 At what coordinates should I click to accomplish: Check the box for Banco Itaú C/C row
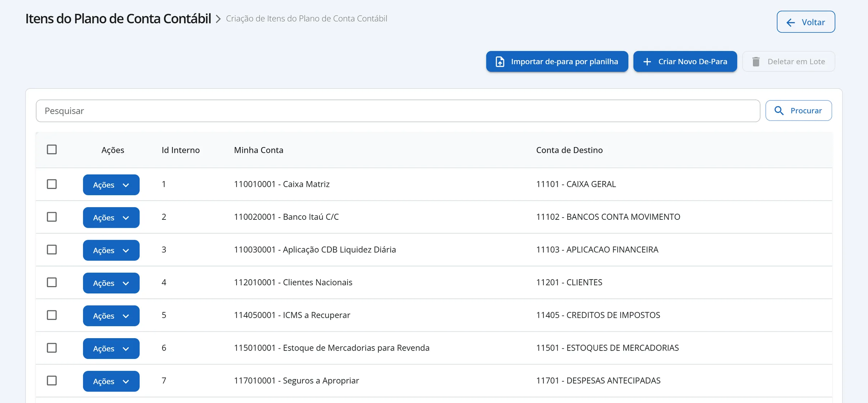[52, 217]
